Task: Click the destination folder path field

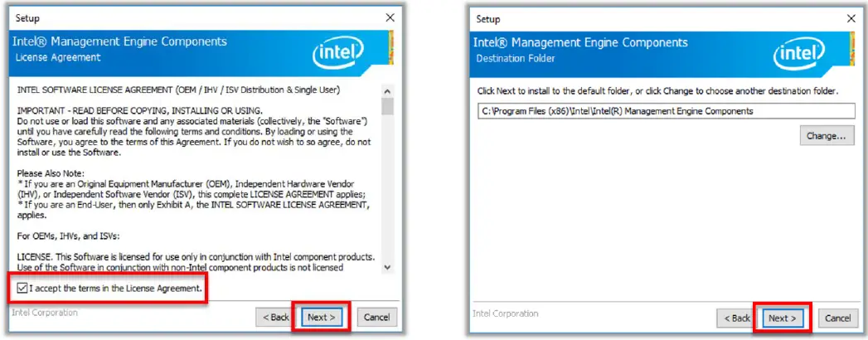Action: click(x=665, y=110)
